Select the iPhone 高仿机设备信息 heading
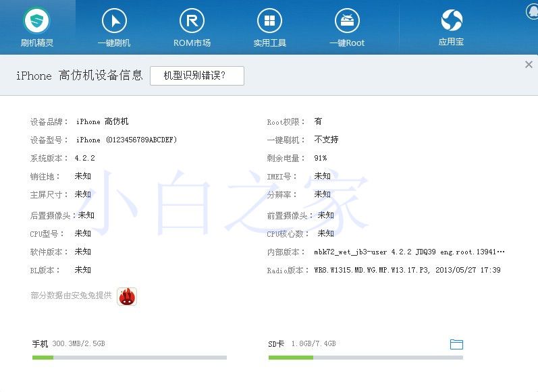The image size is (538, 392). pyautogui.click(x=79, y=75)
